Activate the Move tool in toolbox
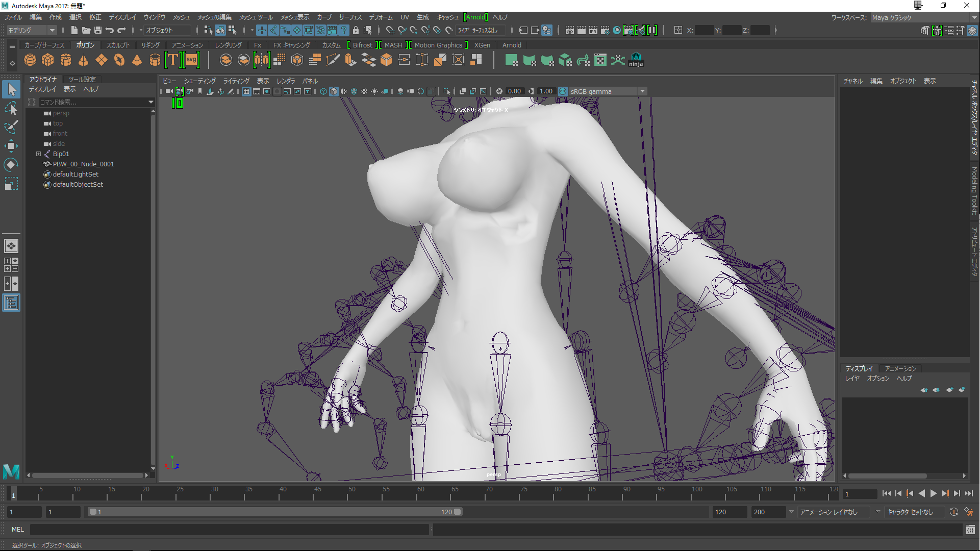980x551 pixels. click(x=11, y=146)
